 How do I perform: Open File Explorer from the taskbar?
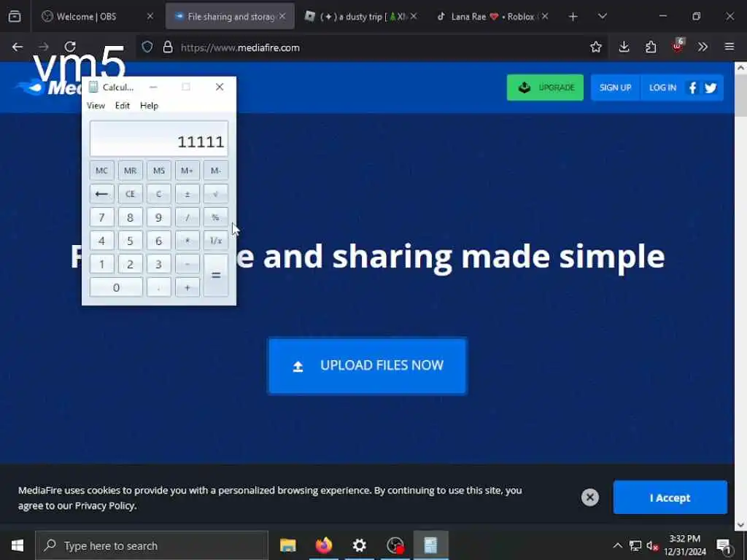(287, 545)
